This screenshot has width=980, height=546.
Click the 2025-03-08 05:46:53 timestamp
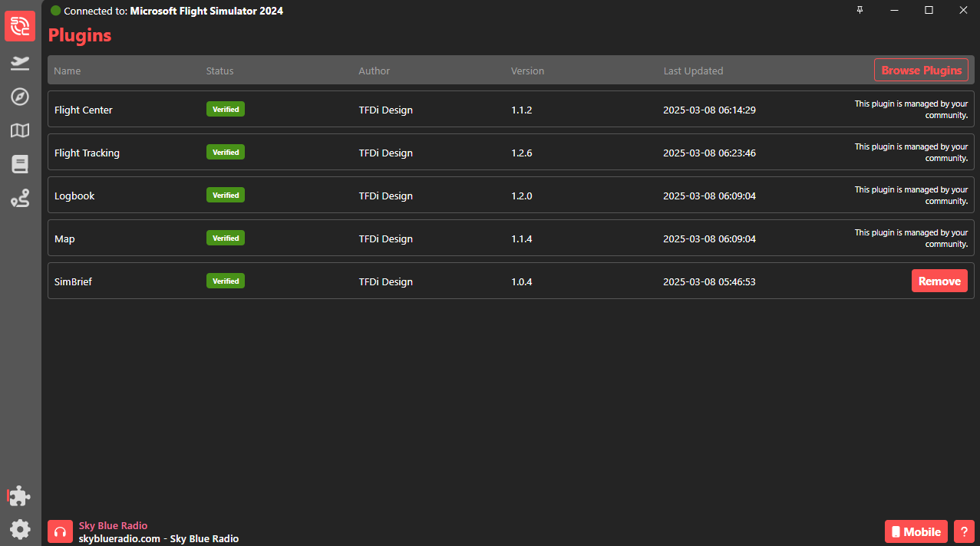pyautogui.click(x=710, y=281)
